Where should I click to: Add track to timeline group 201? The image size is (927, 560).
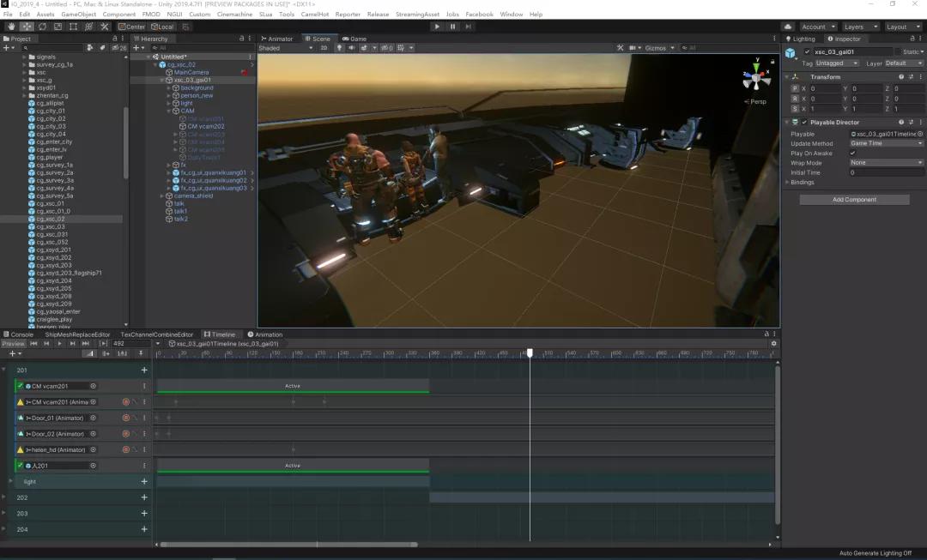144,370
